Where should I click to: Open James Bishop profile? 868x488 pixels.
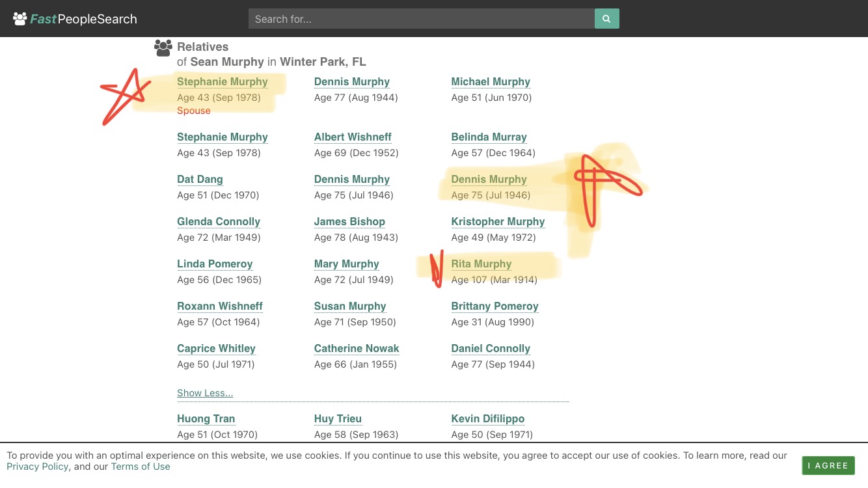[x=349, y=221]
